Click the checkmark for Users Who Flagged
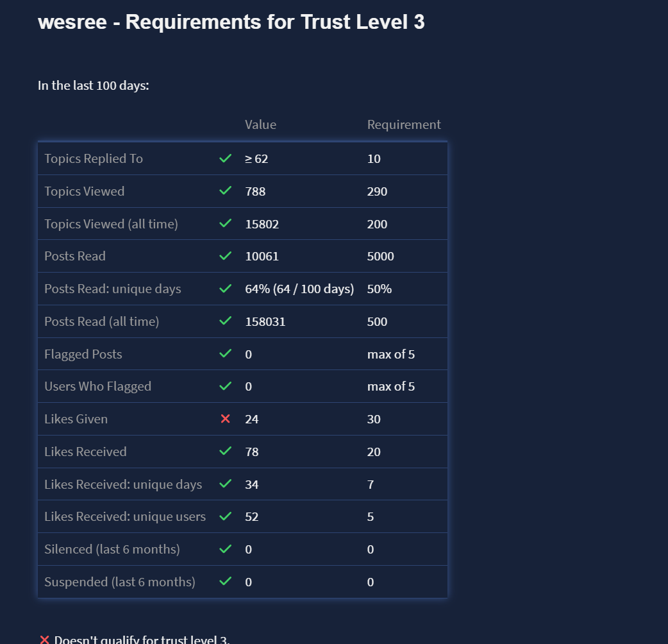 click(x=225, y=386)
